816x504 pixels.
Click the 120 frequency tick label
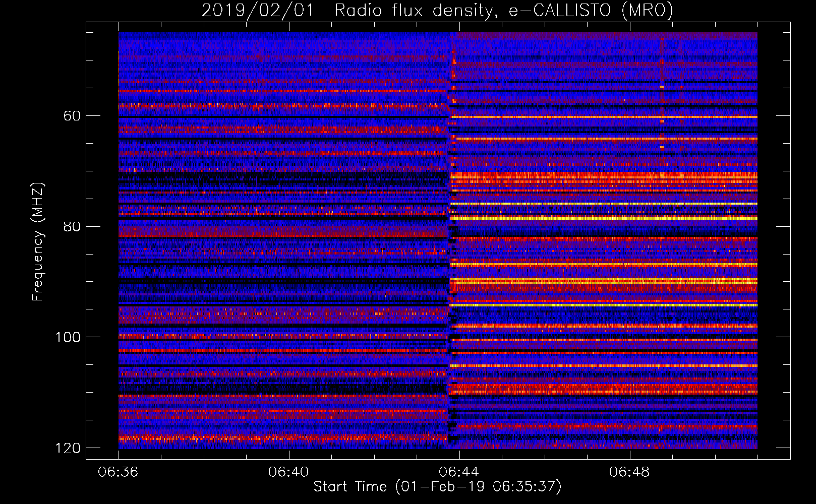click(x=68, y=448)
